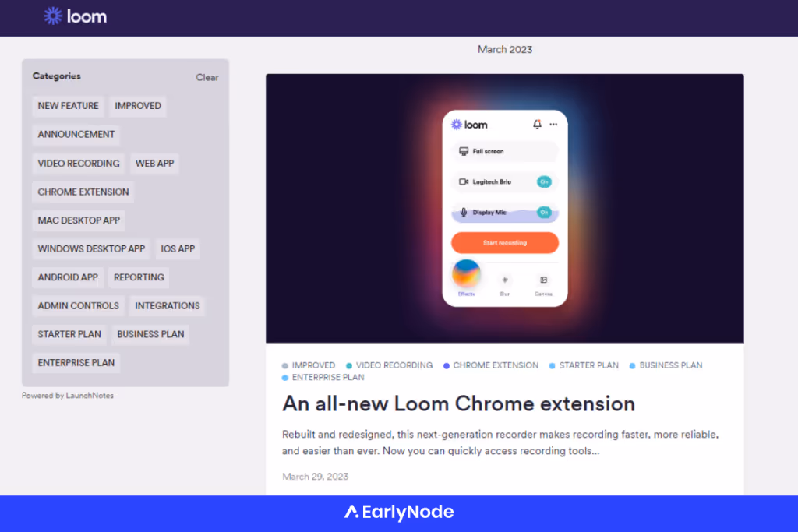Choose the WEB APP category
The height and width of the screenshot is (532, 798).
155,164
